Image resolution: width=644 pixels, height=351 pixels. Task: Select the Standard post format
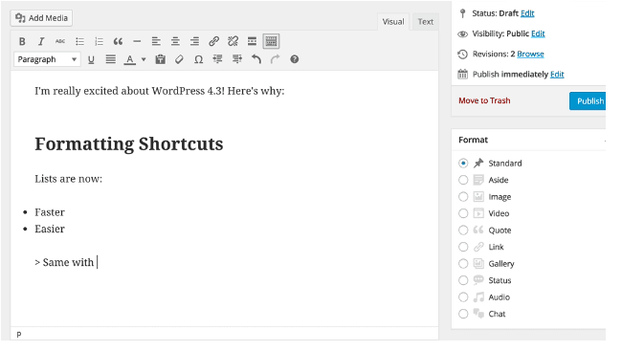pos(463,164)
